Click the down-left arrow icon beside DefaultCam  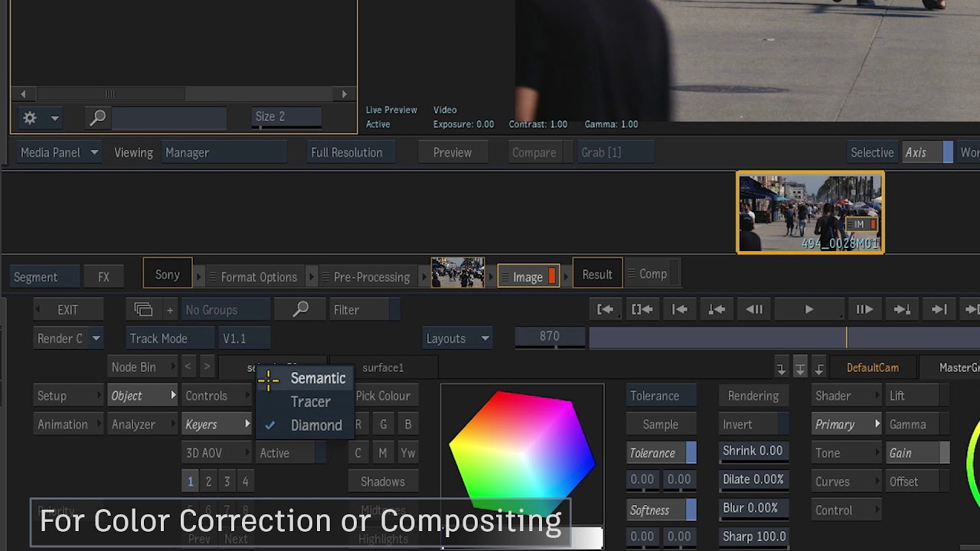pos(819,369)
